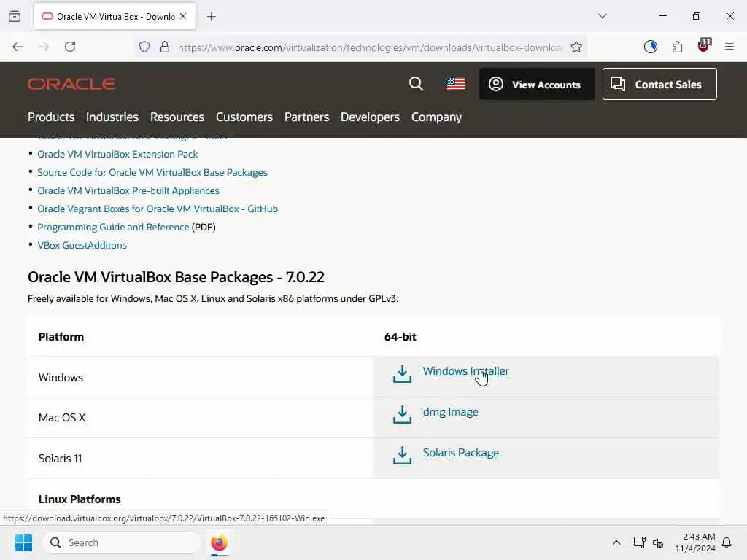Open Oracle Vagrant Boxes GitHub link
747x560 pixels.
(x=158, y=209)
